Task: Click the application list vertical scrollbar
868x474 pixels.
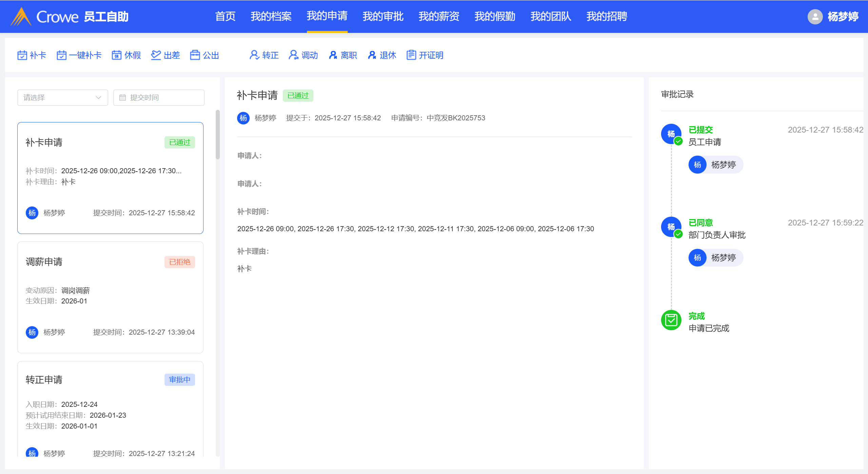Action: [x=218, y=135]
